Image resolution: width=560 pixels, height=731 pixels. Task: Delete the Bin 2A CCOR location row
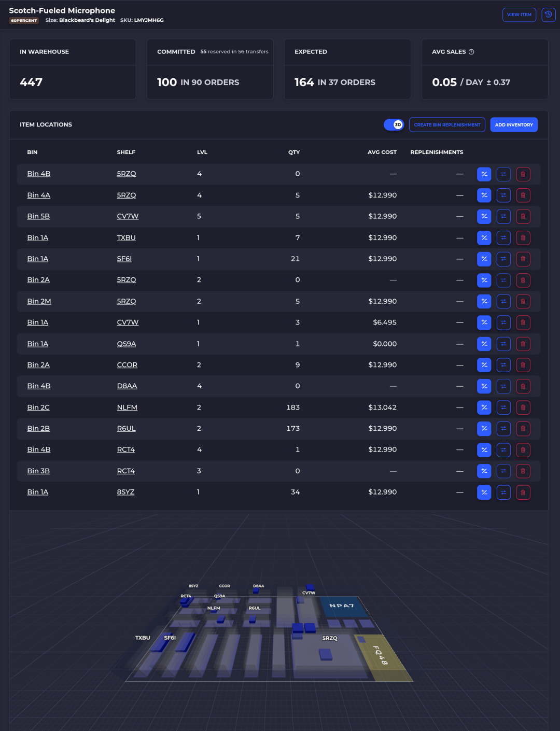[523, 365]
